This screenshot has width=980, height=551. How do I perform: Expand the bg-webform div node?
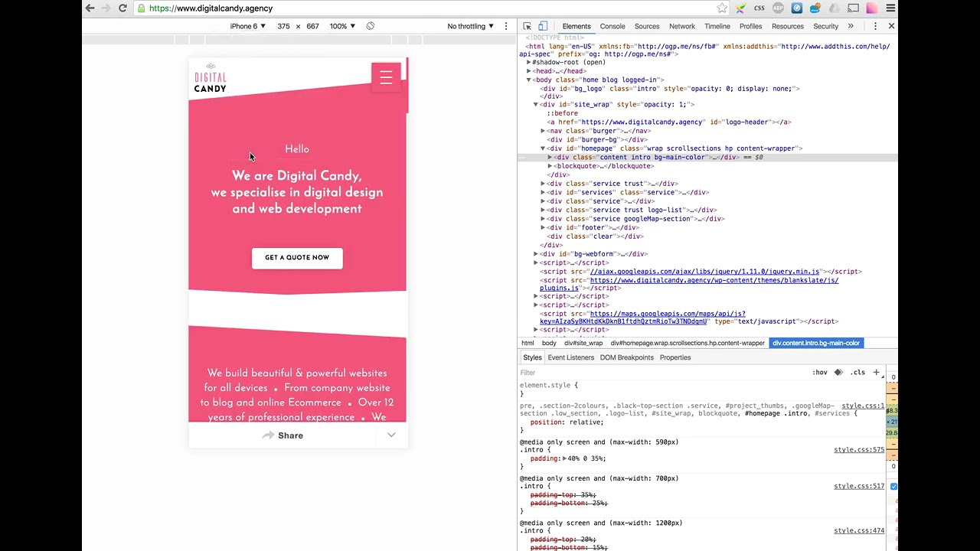click(x=536, y=254)
